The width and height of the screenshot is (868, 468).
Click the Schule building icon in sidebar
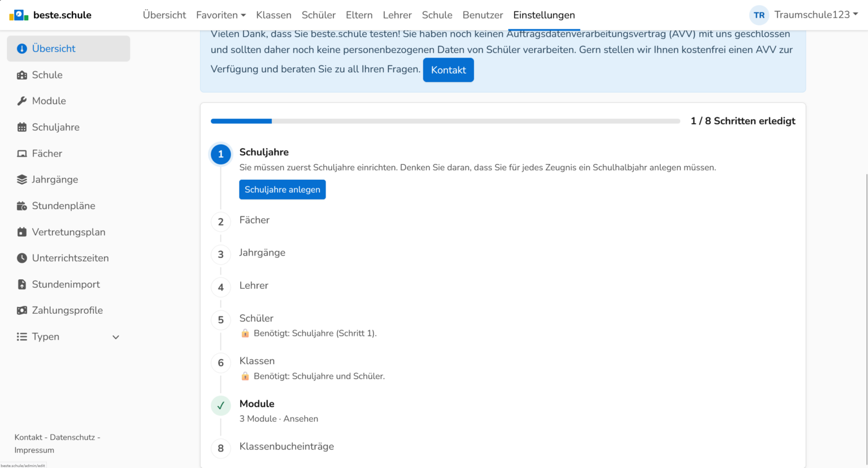click(22, 75)
